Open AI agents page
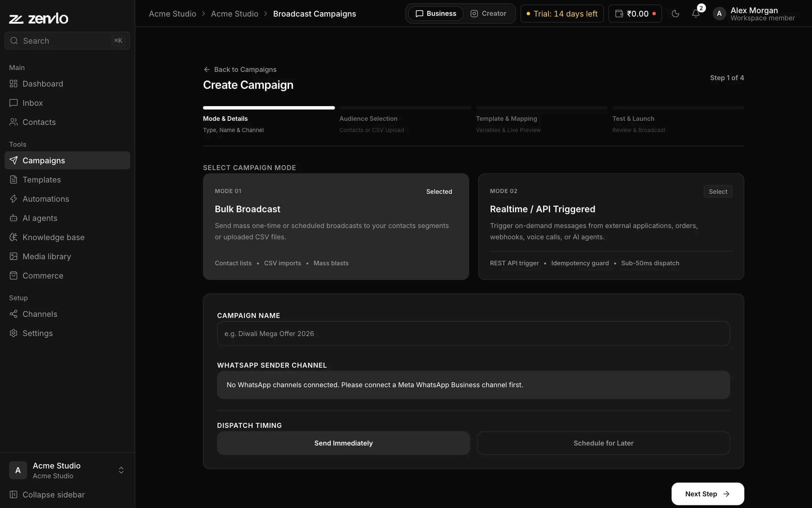 pyautogui.click(x=67, y=218)
